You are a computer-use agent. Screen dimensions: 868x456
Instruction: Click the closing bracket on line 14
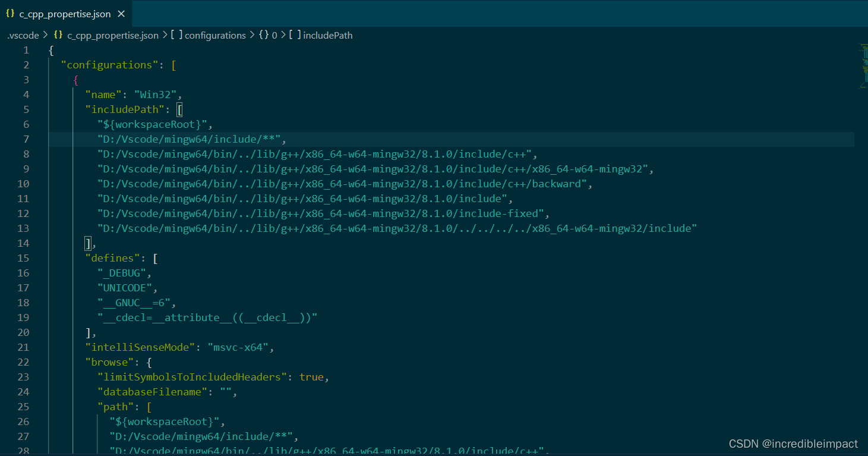point(88,243)
